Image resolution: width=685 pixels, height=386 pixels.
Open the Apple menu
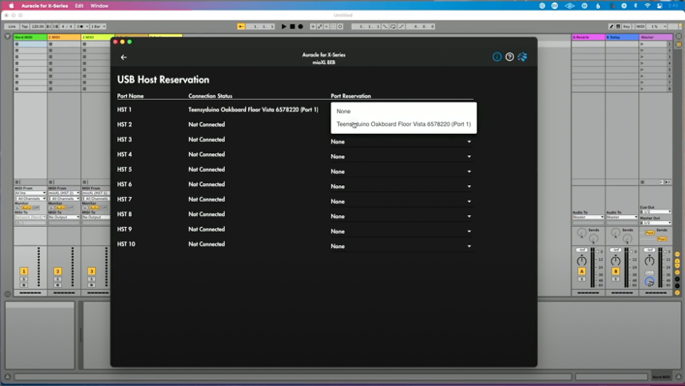pos(11,6)
